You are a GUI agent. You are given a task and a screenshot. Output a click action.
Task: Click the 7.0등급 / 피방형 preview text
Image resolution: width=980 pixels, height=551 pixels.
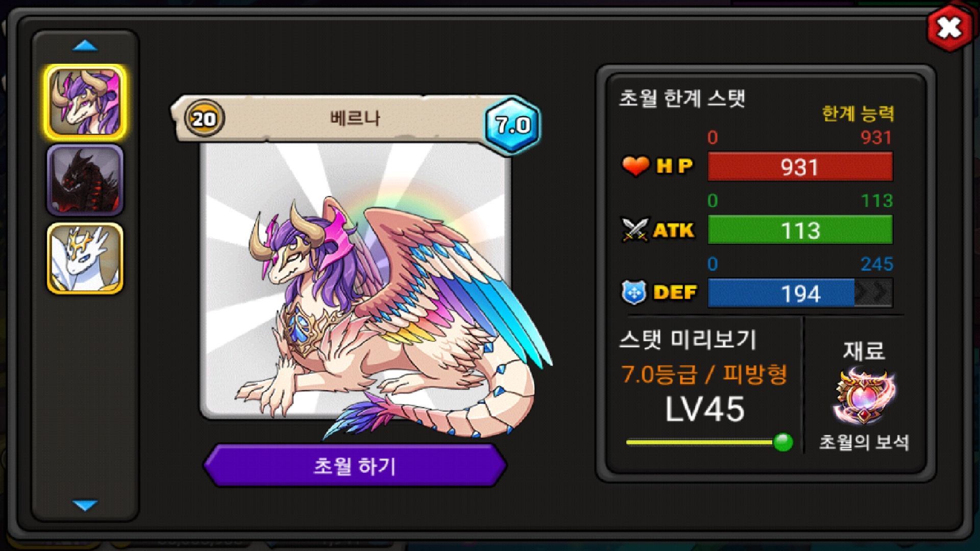tap(704, 374)
